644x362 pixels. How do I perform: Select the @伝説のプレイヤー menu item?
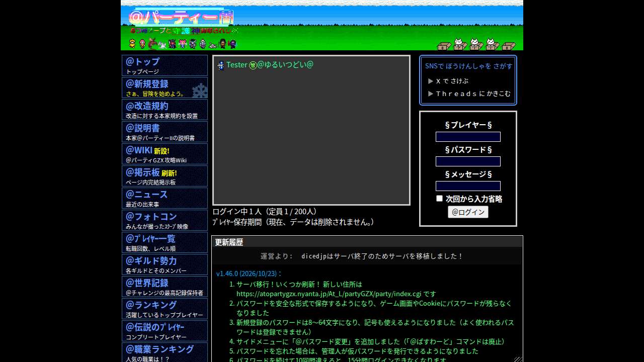(165, 331)
